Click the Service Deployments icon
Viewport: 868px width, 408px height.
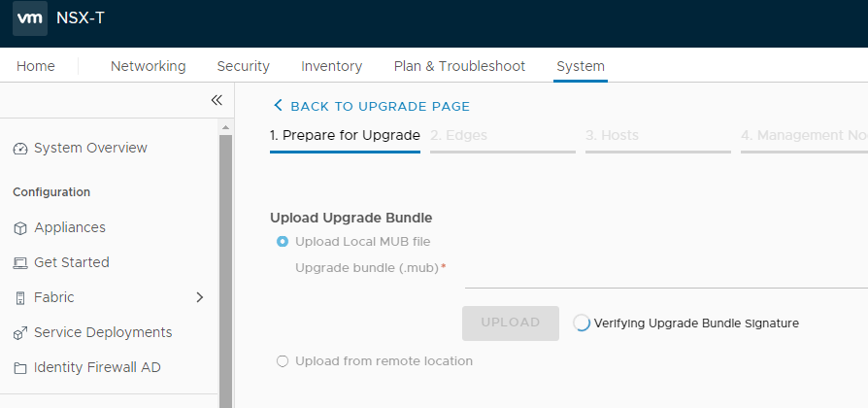tap(20, 333)
